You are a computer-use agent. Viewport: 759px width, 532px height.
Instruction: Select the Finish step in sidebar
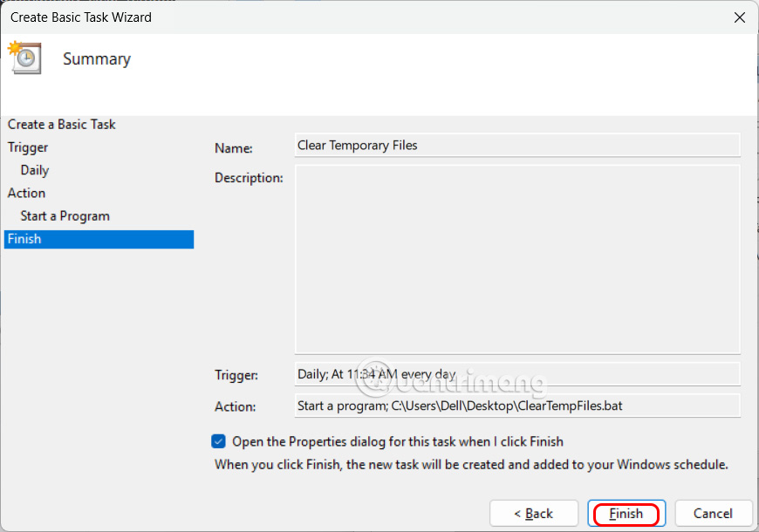tap(99, 239)
